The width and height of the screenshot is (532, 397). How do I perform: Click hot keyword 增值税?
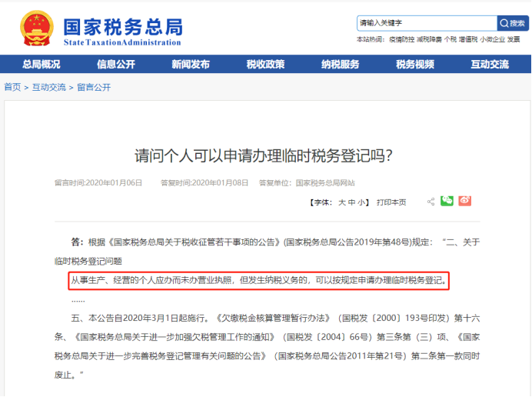point(468,40)
